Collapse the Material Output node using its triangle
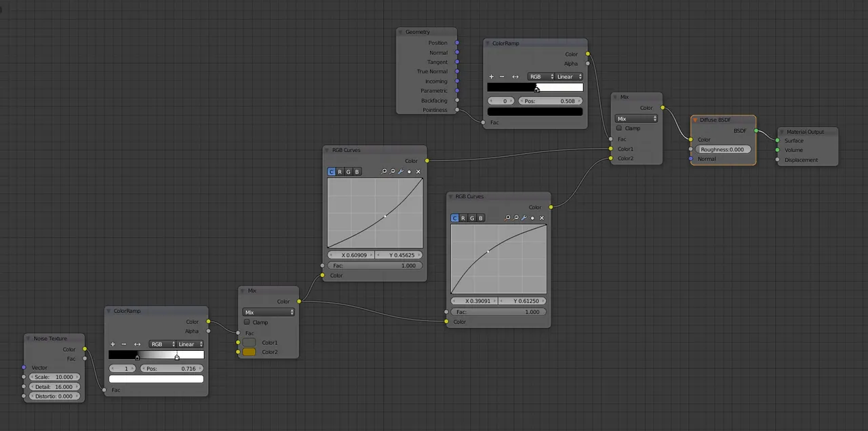This screenshot has height=431, width=868. [782, 132]
